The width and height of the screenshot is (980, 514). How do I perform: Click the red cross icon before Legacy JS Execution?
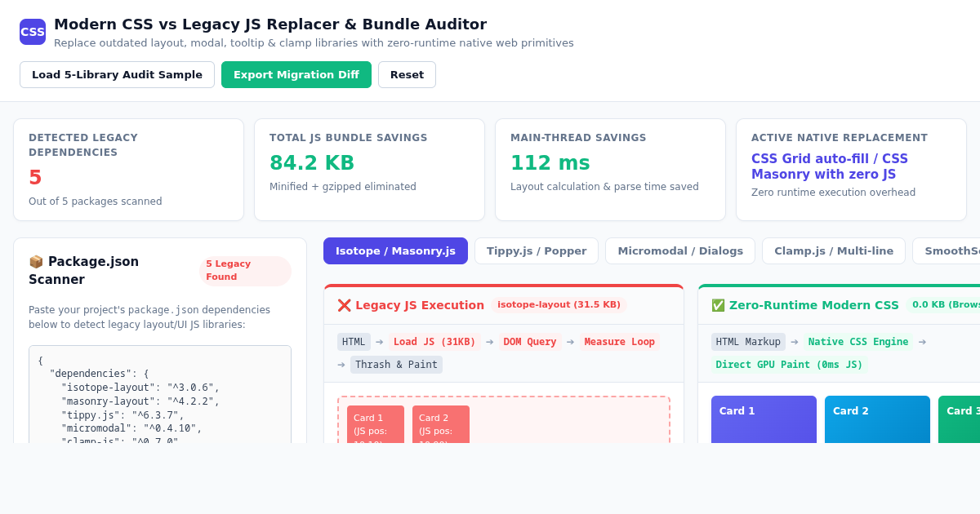point(344,305)
